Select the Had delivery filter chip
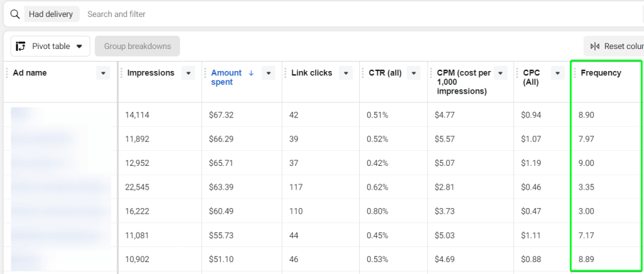 (51, 14)
